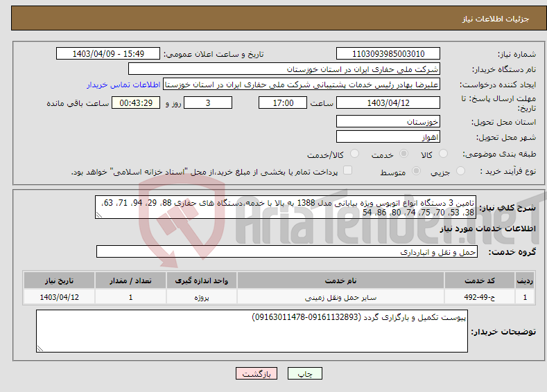
Task: Select the جزیی purchase type radio
Action: 460,171
